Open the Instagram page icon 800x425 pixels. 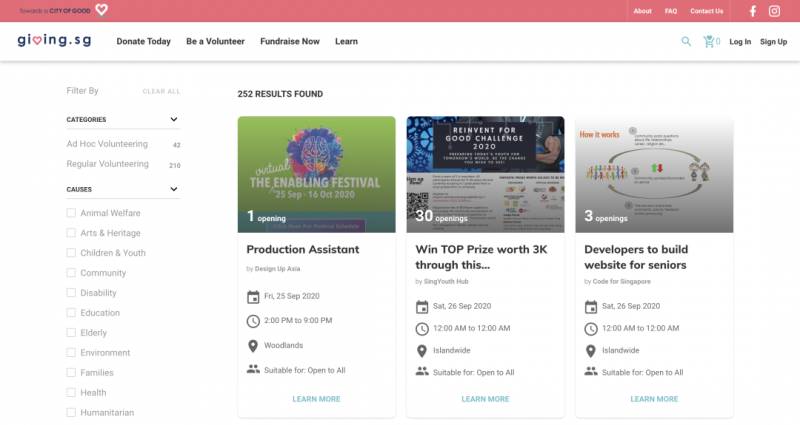(x=774, y=11)
